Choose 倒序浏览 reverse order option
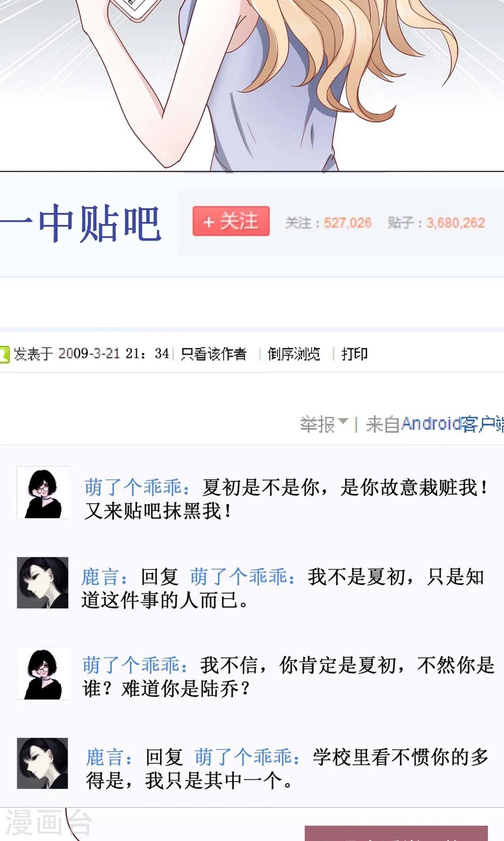 [x=294, y=354]
